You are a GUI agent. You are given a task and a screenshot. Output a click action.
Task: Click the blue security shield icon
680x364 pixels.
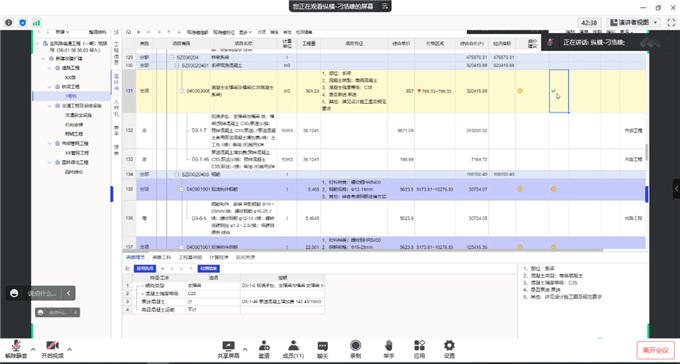[x=23, y=23]
